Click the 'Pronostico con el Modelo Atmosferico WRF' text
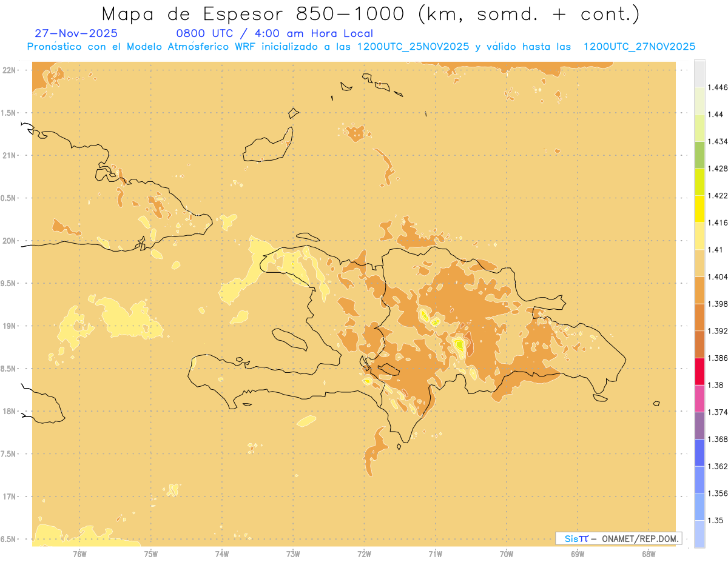Screen dimensions: 728x562 [143, 47]
